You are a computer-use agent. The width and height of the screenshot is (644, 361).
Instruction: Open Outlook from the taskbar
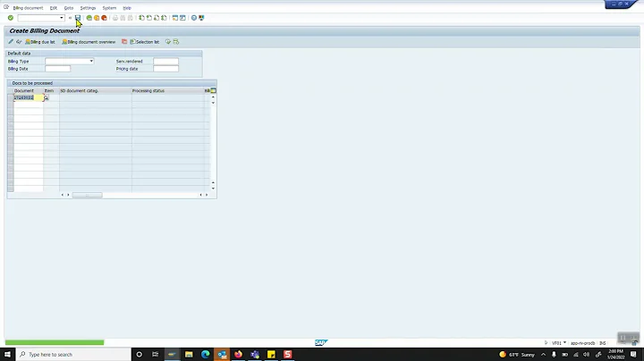click(222, 354)
